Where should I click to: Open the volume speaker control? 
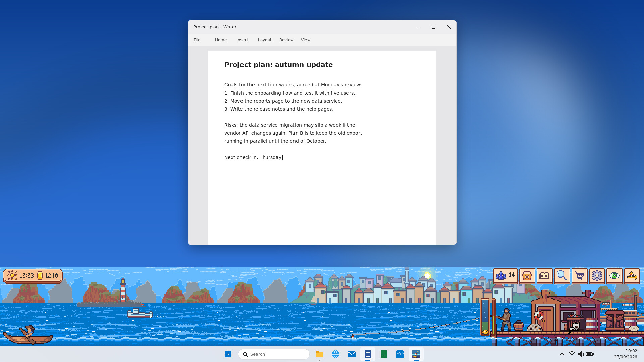tap(581, 354)
